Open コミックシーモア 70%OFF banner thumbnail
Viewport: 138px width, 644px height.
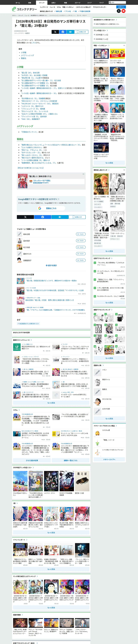click(x=117, y=54)
